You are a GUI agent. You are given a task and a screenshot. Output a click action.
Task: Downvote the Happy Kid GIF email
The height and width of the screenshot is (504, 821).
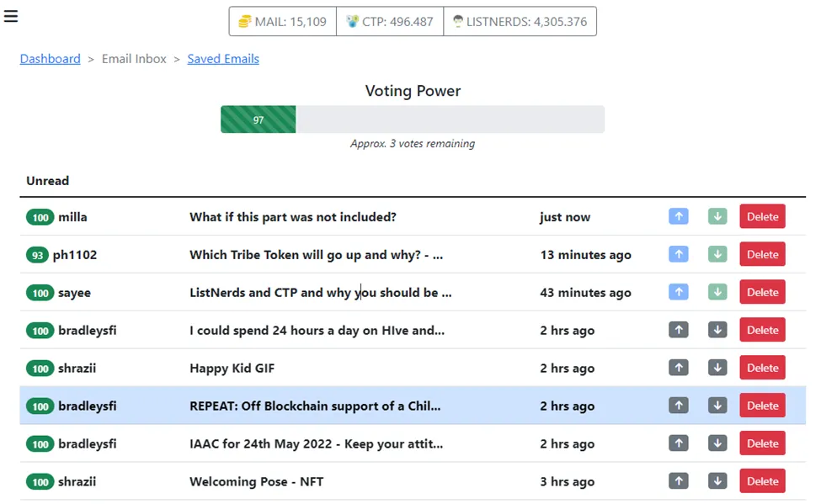(x=717, y=368)
